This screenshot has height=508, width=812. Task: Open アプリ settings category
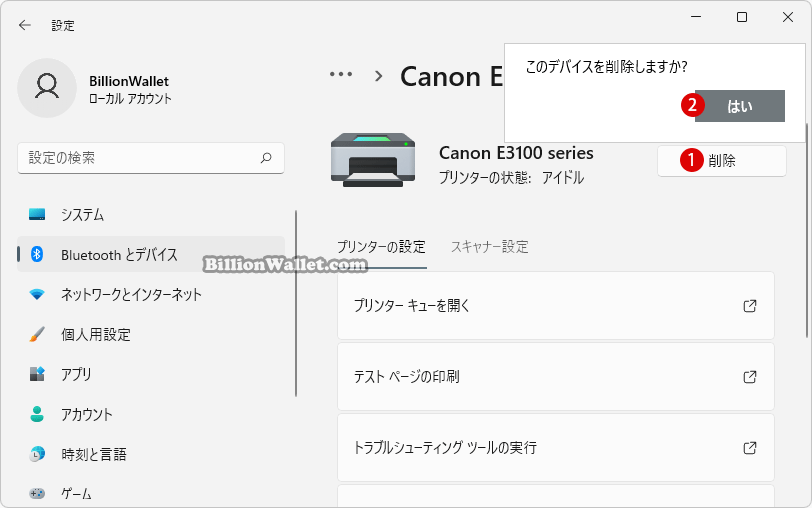(x=151, y=374)
